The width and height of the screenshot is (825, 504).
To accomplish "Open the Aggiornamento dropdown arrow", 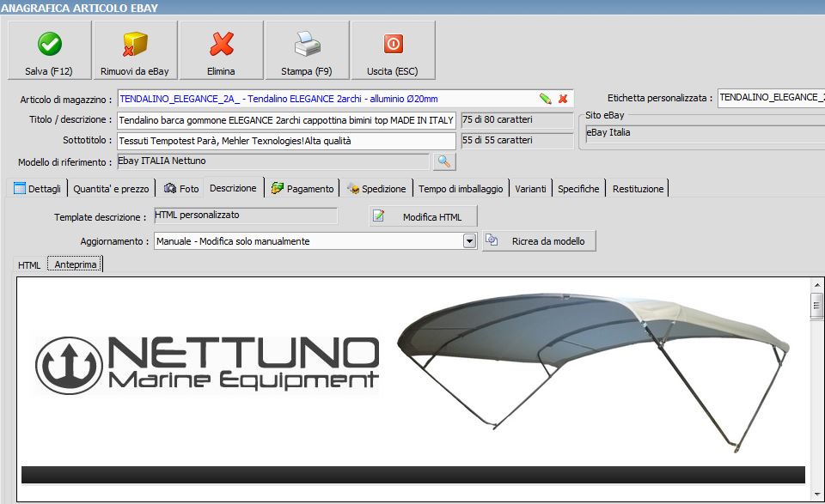I will pyautogui.click(x=469, y=241).
